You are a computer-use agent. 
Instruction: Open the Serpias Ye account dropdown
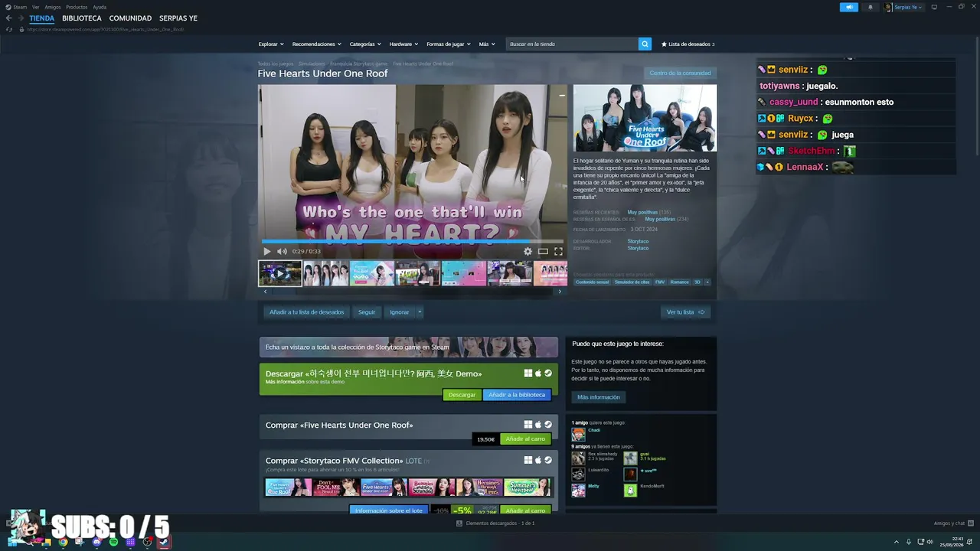click(x=904, y=7)
